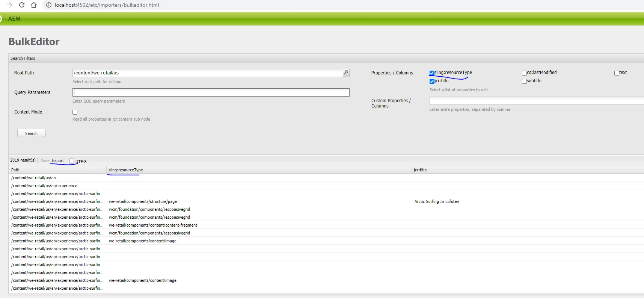
Task: Enable the cq:lastModified column checkbox
Action: coord(524,73)
